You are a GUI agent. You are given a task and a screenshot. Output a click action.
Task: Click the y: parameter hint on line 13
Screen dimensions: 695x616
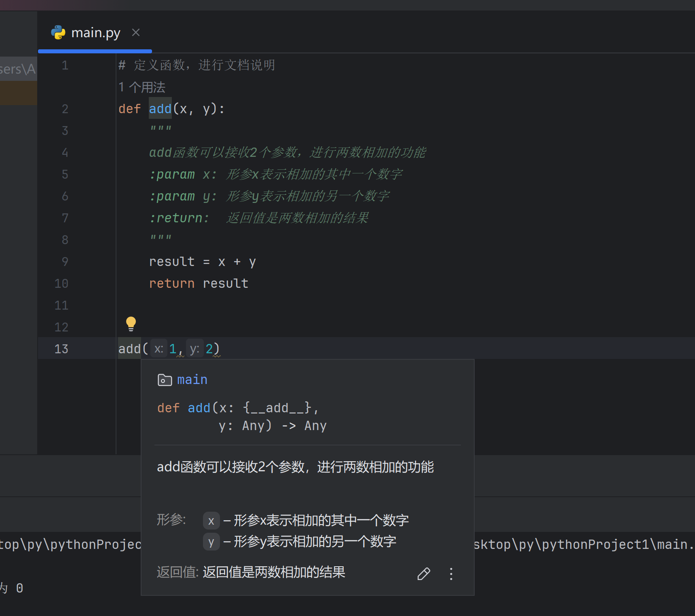(x=194, y=348)
